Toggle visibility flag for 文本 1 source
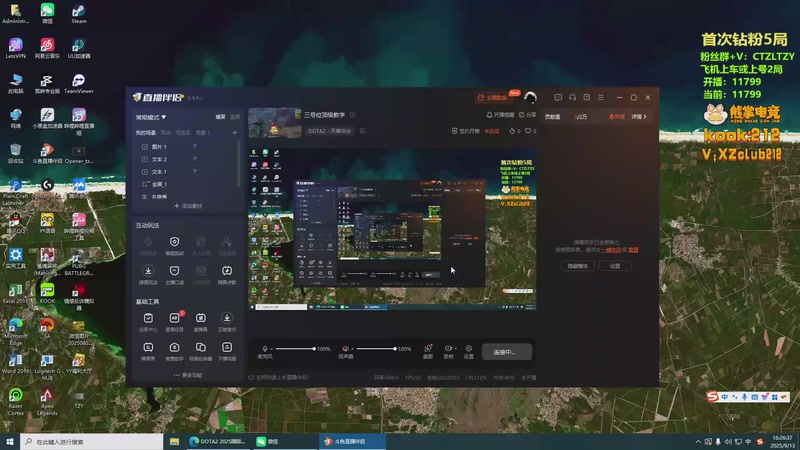The height and width of the screenshot is (450, 800). coord(195,171)
